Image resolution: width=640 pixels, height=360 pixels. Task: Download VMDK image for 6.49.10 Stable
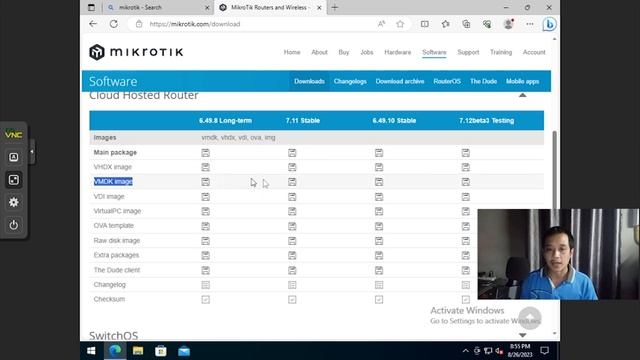pyautogui.click(x=379, y=182)
